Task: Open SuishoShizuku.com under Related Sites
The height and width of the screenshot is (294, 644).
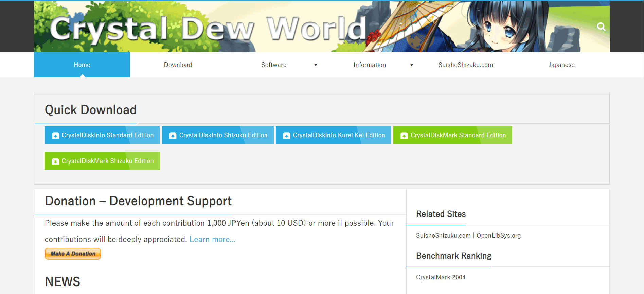Action: [x=443, y=235]
